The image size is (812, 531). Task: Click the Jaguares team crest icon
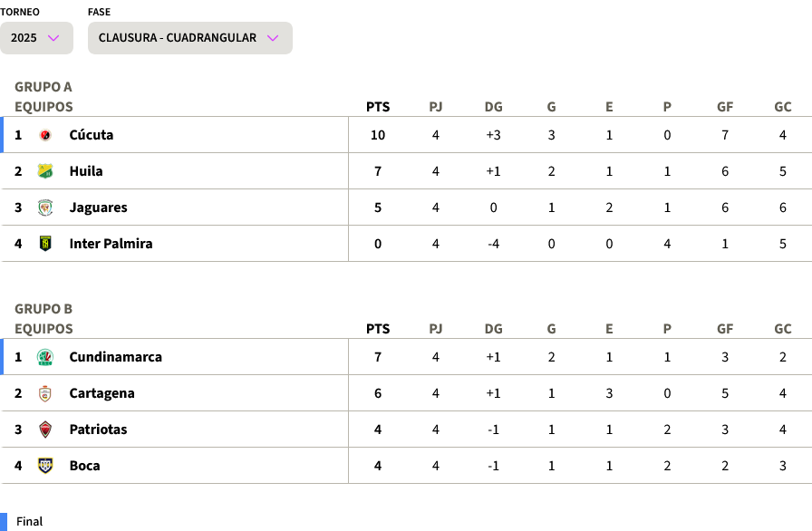point(45,208)
